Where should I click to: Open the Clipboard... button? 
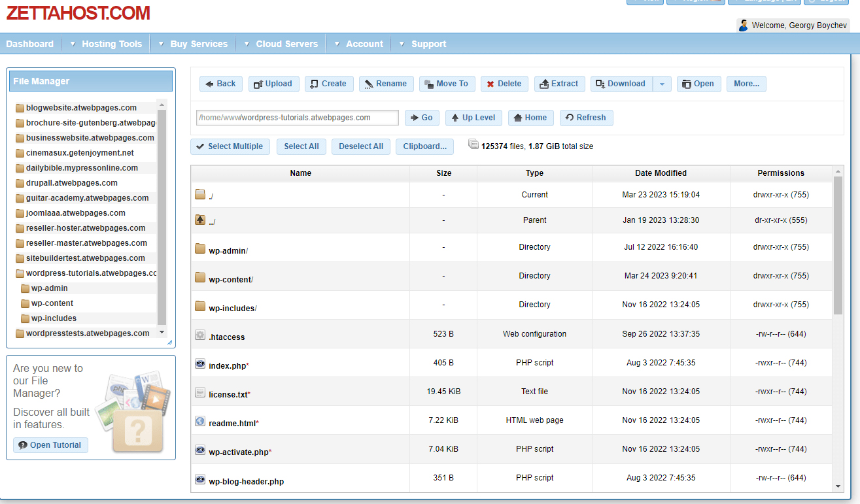tap(425, 146)
